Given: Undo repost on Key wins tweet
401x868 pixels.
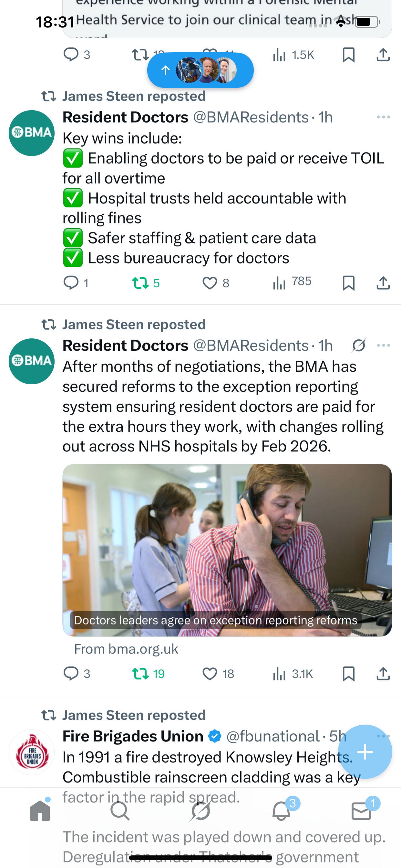Looking at the screenshot, I should tap(140, 283).
